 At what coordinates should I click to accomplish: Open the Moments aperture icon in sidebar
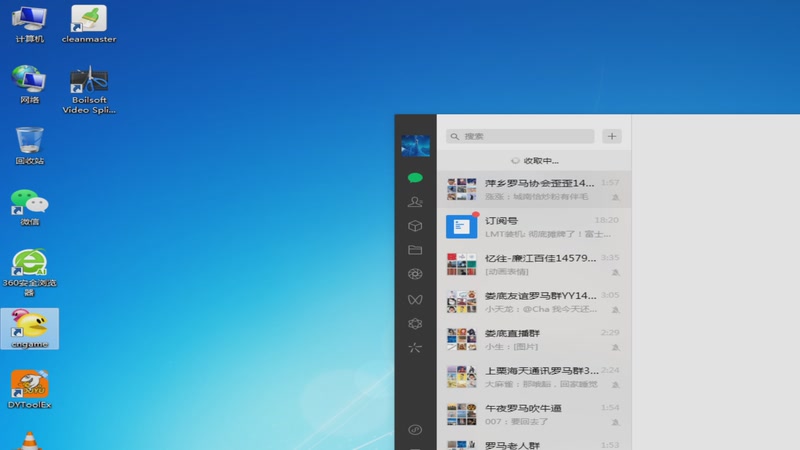coord(415,274)
